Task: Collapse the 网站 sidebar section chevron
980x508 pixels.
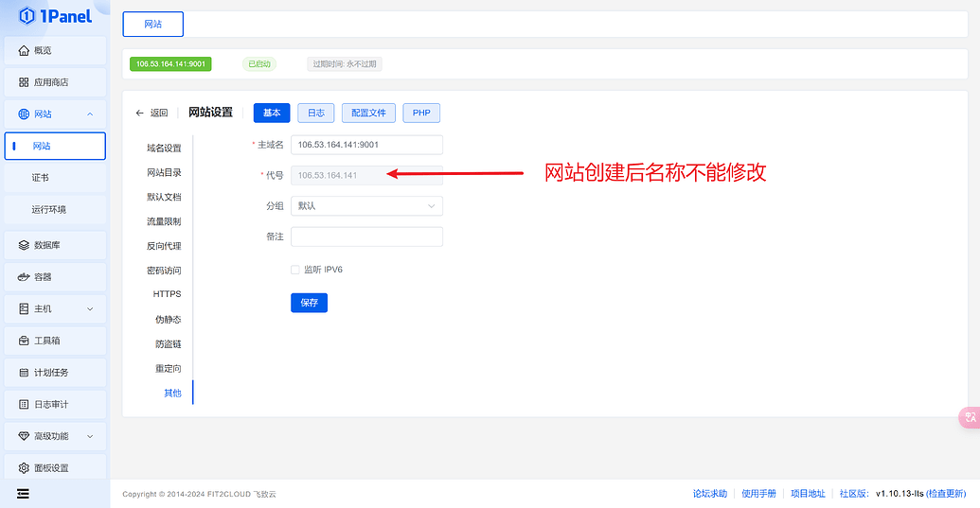Action: coord(90,114)
